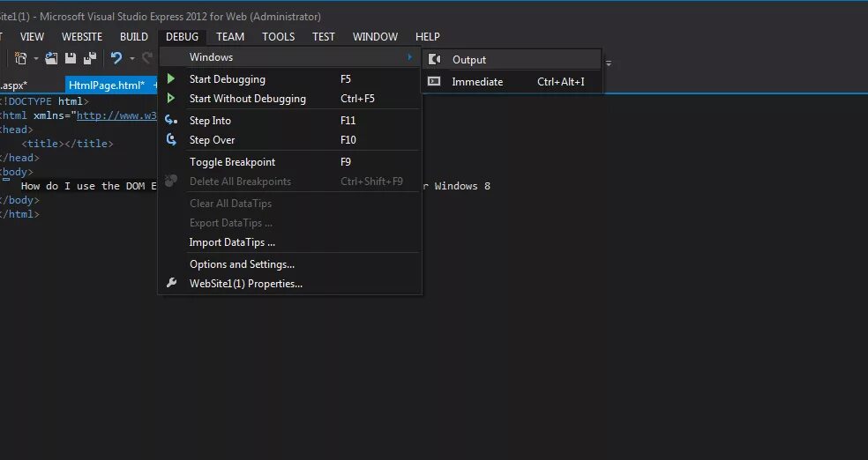Image resolution: width=868 pixels, height=460 pixels.
Task: Open the WINDOW menu
Action: tap(375, 36)
